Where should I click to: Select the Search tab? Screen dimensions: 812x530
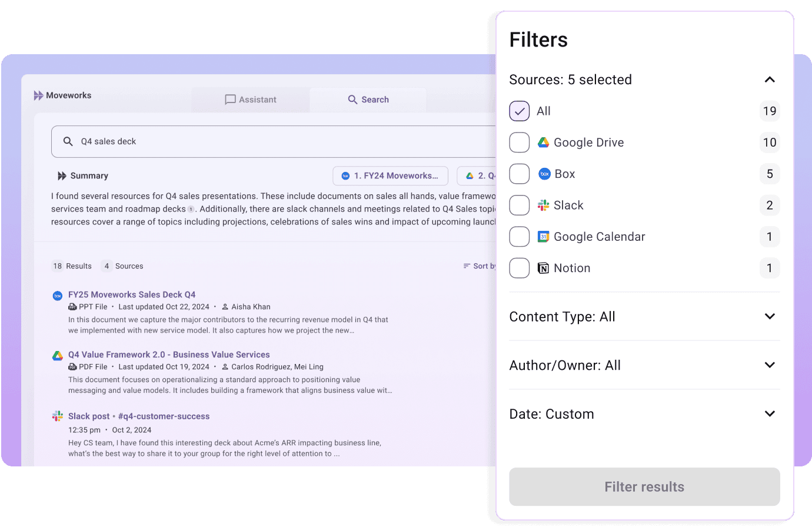point(368,100)
